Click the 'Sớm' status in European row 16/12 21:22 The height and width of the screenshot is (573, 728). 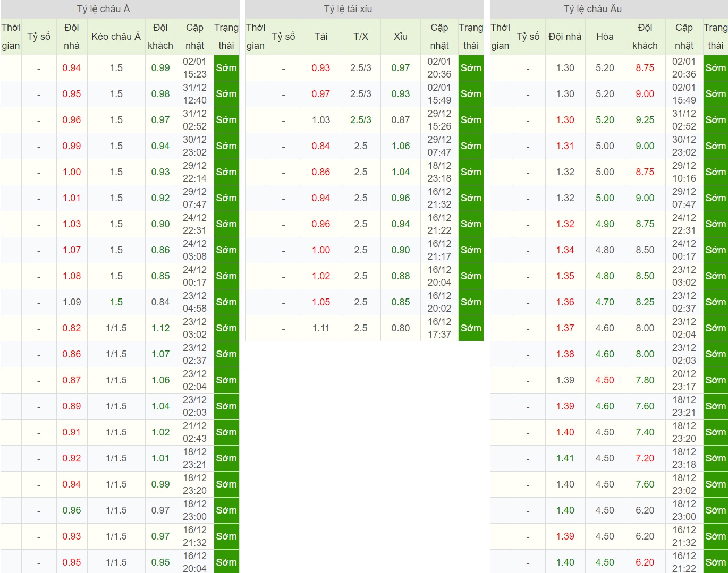[x=715, y=562]
